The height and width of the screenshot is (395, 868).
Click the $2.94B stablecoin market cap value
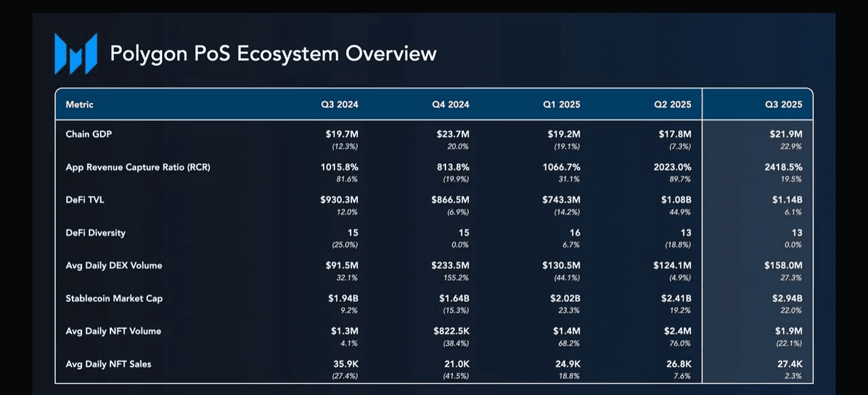(x=786, y=299)
